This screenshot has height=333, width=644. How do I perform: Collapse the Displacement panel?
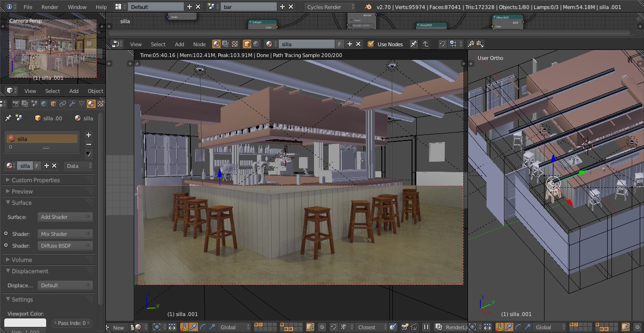click(x=30, y=271)
